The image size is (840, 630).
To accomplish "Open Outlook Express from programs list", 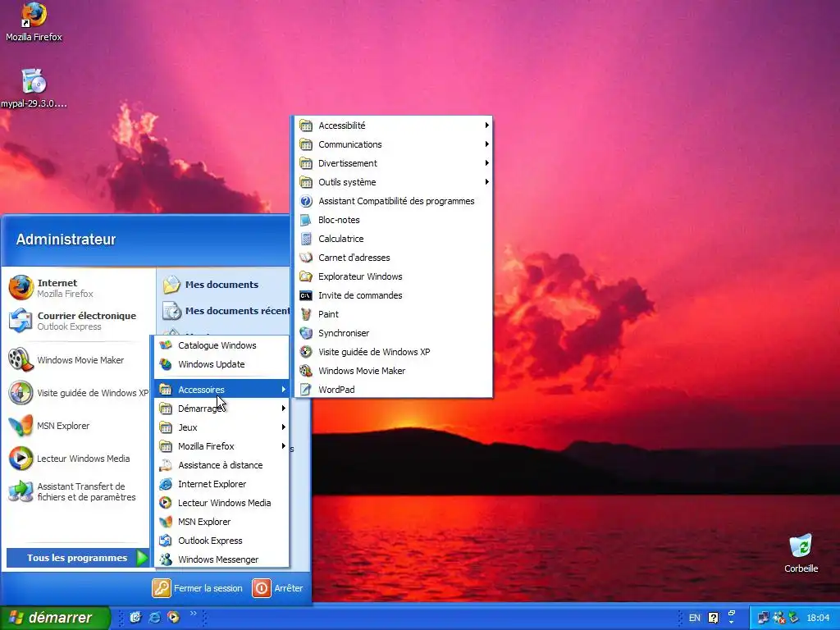I will 221,541.
